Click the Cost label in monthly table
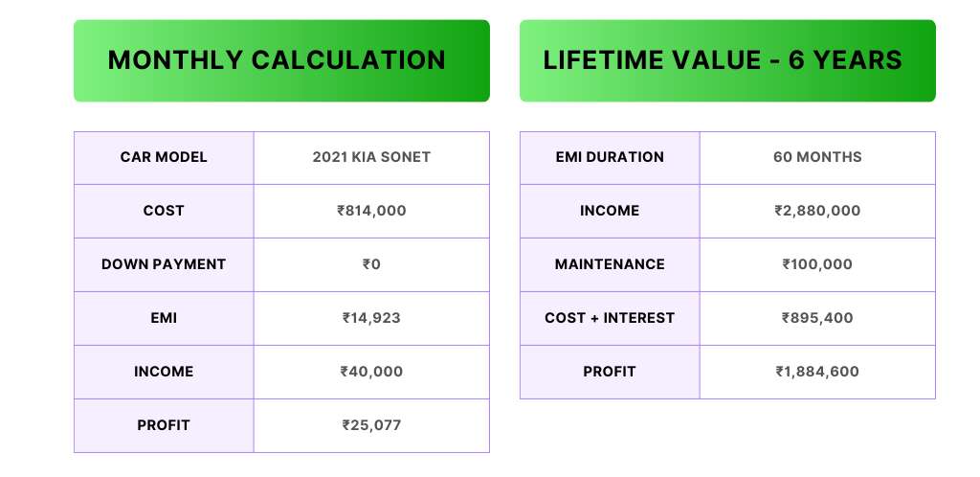This screenshot has width=980, height=477. [x=164, y=212]
